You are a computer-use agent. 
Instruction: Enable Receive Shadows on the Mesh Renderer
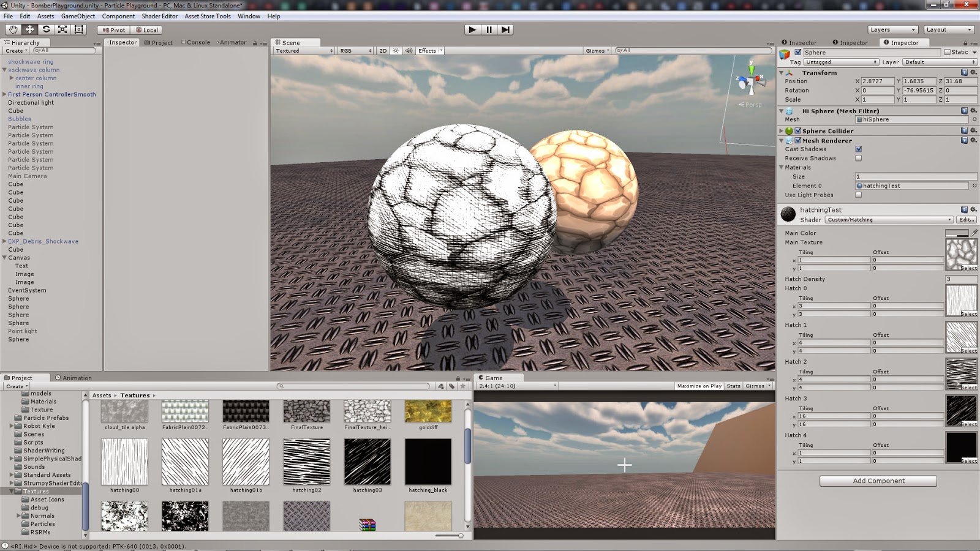[x=858, y=158]
